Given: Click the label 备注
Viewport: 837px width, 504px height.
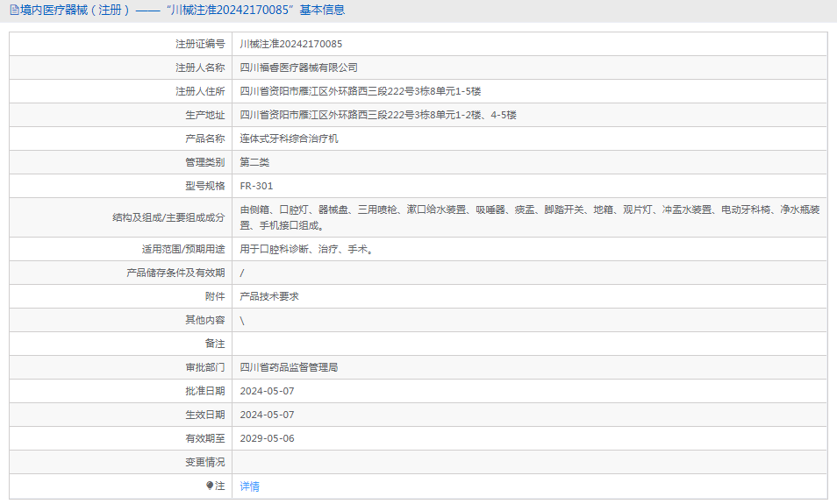Looking at the screenshot, I should pyautogui.click(x=215, y=344).
